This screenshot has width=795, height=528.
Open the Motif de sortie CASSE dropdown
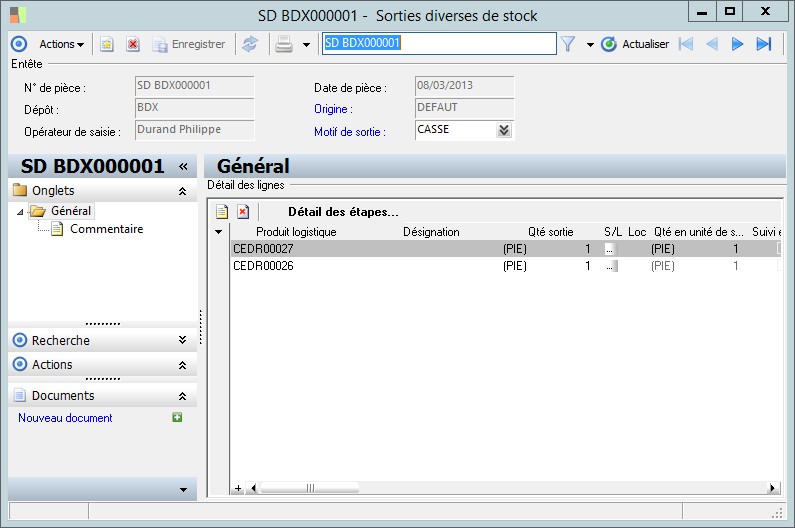(504, 130)
